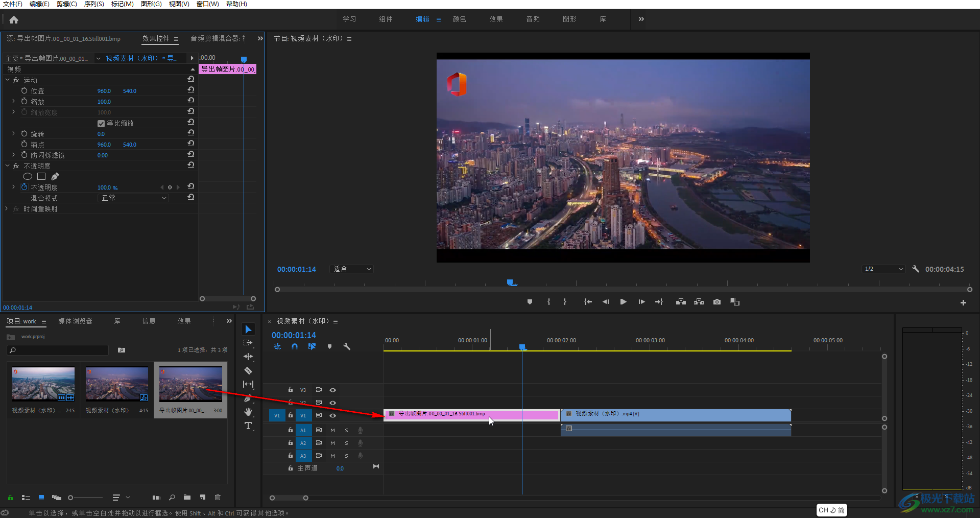
Task: Select free draw bezier pen mask
Action: (x=55, y=176)
